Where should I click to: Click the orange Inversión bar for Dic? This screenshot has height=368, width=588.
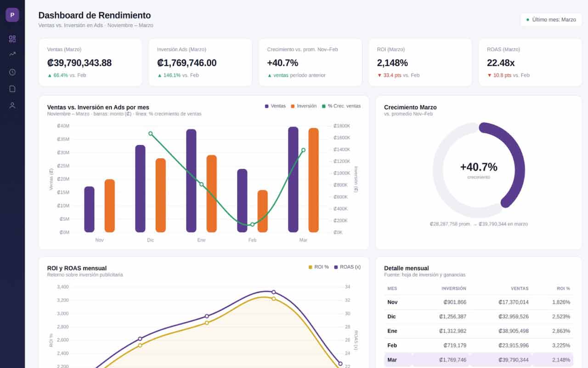161,195
